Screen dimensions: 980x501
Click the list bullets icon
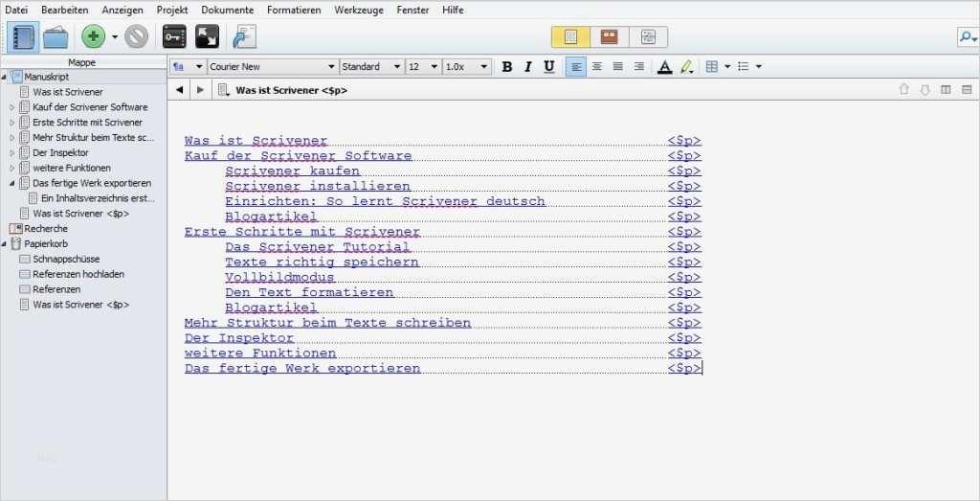[743, 66]
